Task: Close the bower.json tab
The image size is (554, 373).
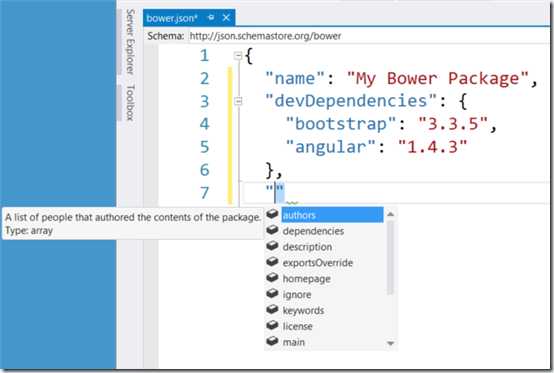Action: 226,17
